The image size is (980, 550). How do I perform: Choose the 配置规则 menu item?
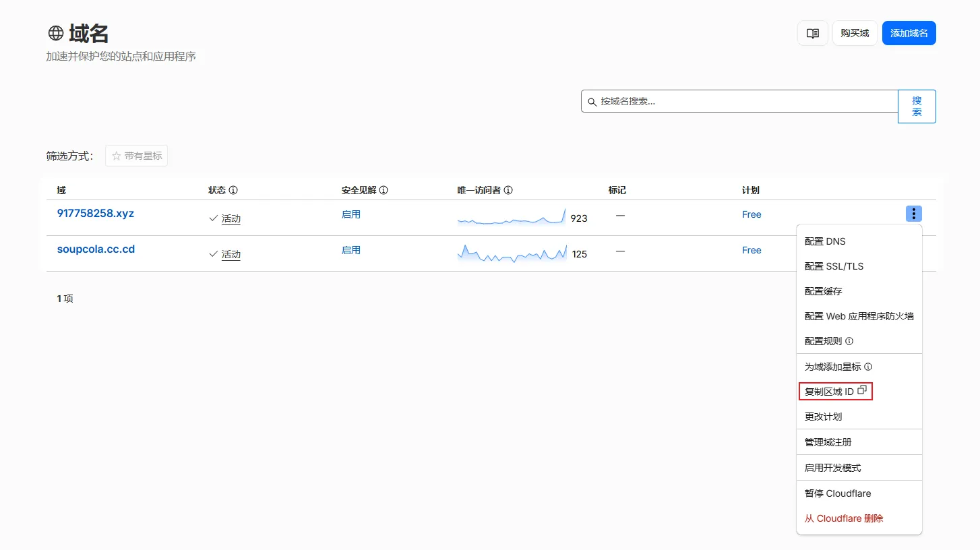[859, 341]
